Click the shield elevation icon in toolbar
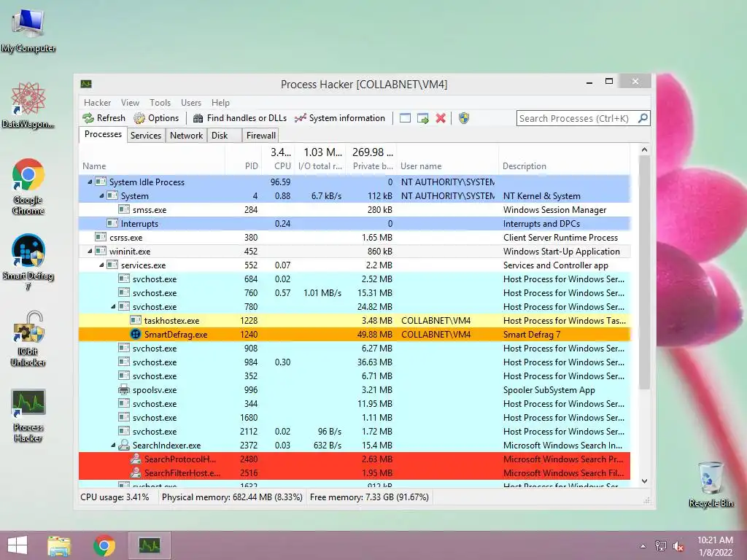Screen dimensions: 747x560 (464, 118)
